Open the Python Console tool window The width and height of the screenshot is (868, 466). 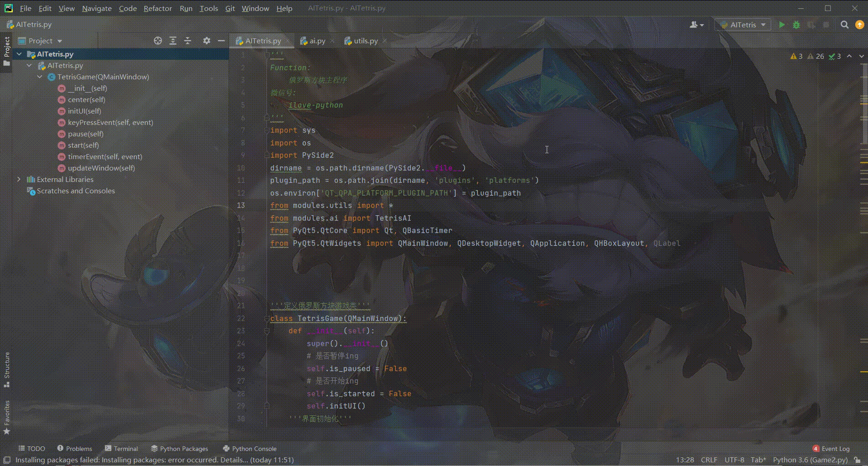250,449
